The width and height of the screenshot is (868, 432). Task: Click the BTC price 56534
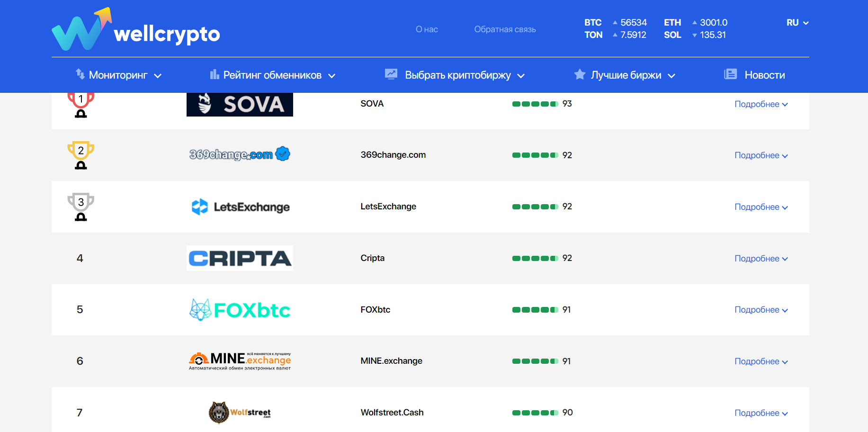(x=634, y=23)
